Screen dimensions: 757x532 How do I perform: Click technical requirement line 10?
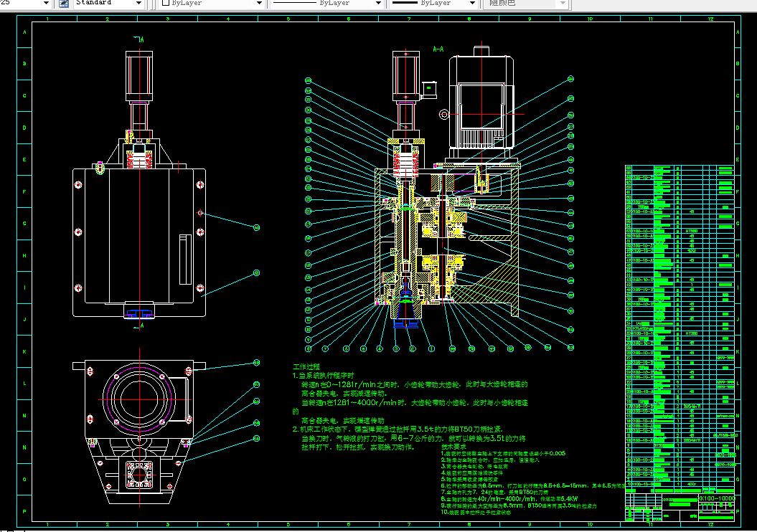tap(476, 512)
